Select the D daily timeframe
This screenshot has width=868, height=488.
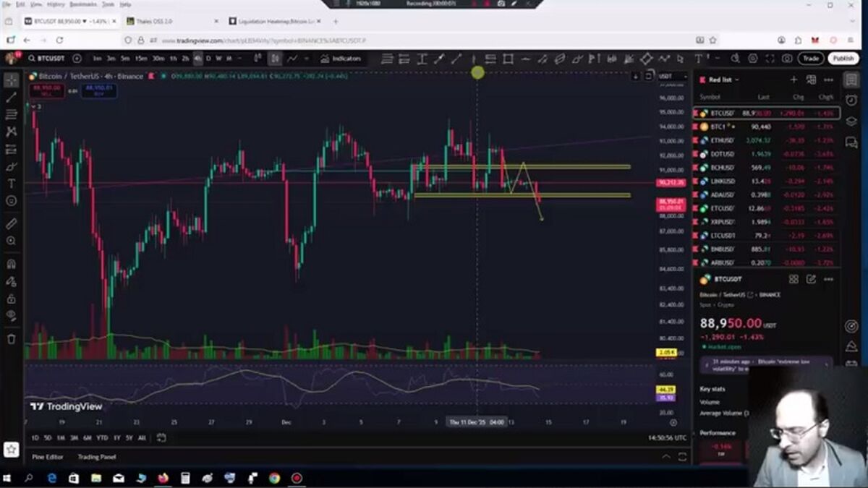pos(208,59)
